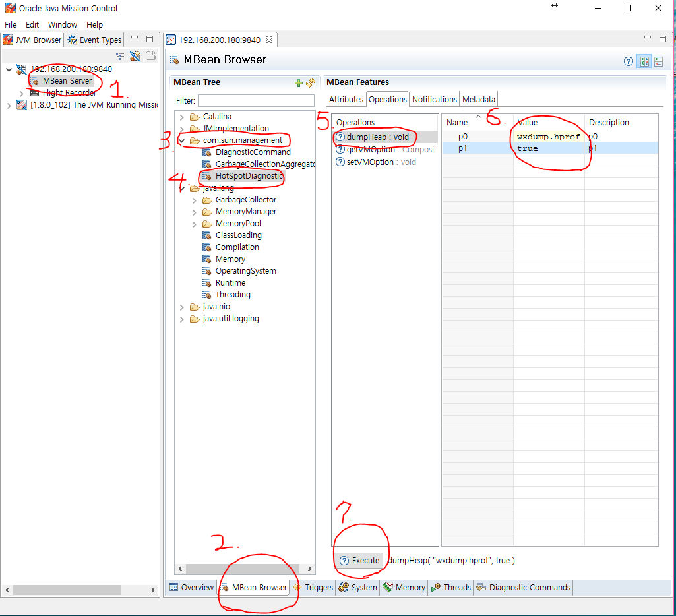Select the getVMOption operation
This screenshot has height=616, width=676.
pyautogui.click(x=386, y=150)
